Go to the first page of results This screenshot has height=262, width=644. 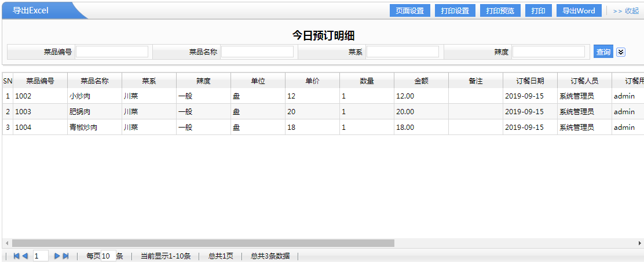click(16, 256)
